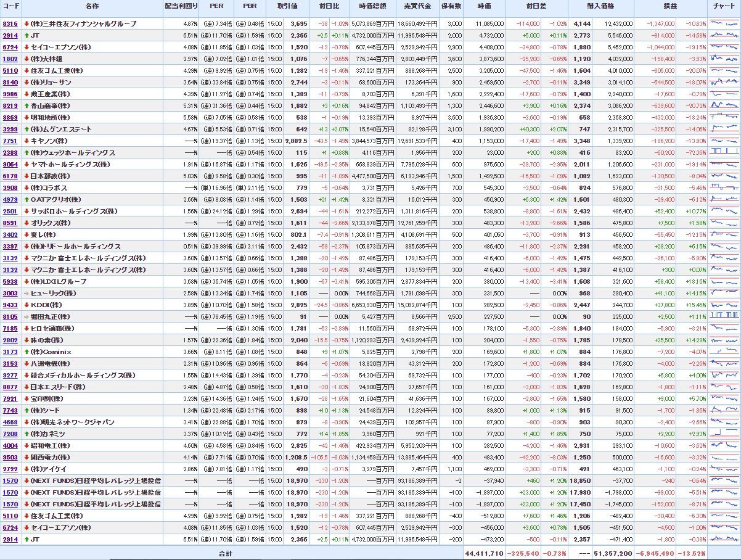Click the down arrow icon beside 日本郵政
The height and width of the screenshot is (560, 741).
click(x=27, y=176)
